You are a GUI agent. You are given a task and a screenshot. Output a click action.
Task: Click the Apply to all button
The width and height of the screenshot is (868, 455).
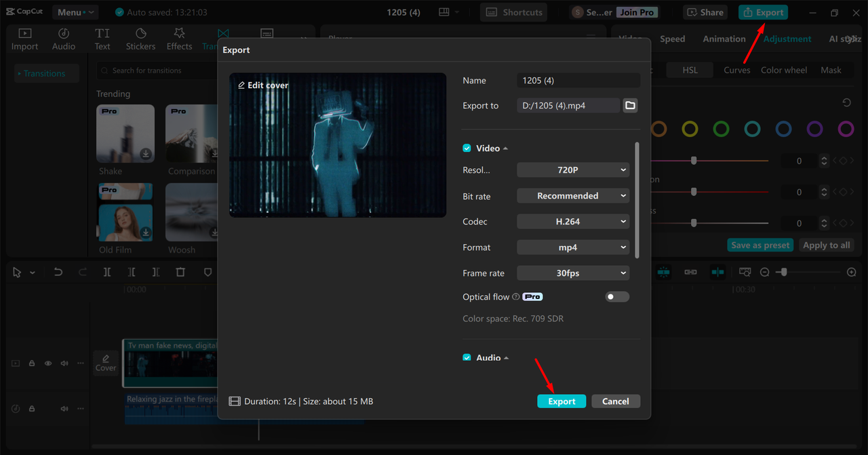click(x=826, y=245)
